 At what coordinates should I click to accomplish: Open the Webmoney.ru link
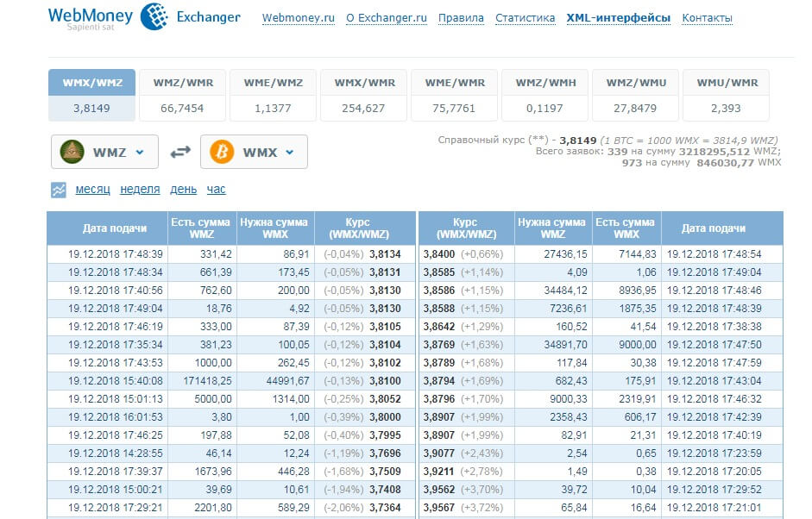click(299, 18)
